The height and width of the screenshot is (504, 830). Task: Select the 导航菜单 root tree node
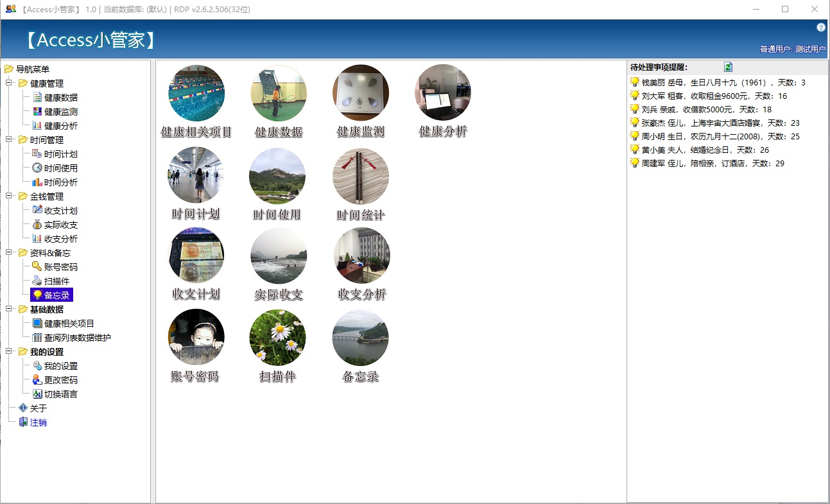(33, 69)
